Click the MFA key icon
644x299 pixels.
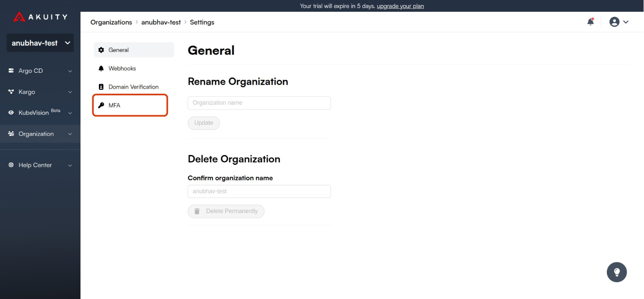101,105
